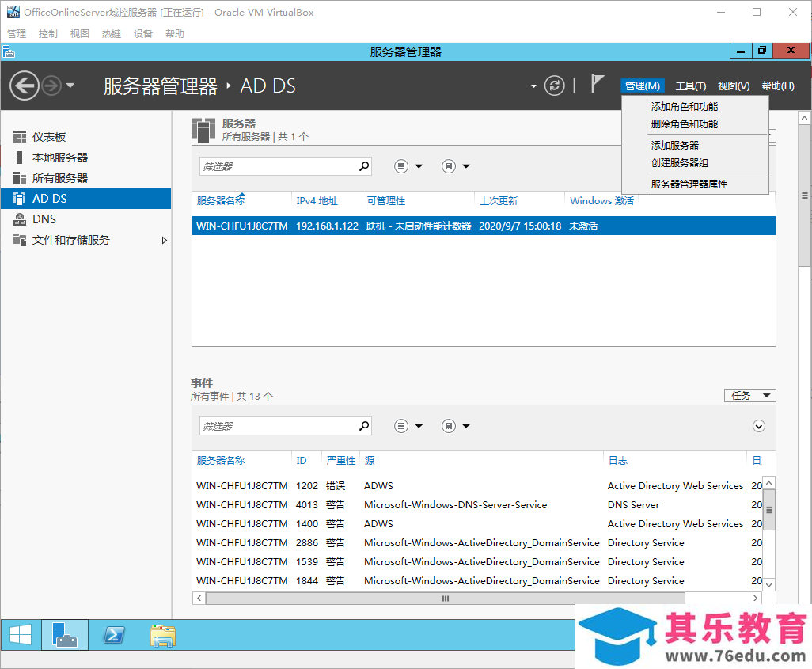Sort by 服务器名称 column in 服务器 table
812x669 pixels.
coord(221,201)
